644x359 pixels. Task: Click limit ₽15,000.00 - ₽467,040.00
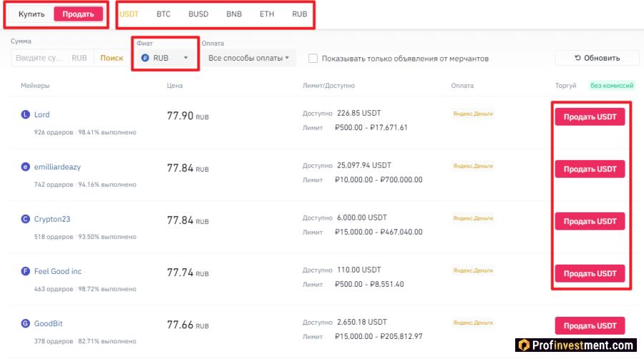[x=379, y=232]
